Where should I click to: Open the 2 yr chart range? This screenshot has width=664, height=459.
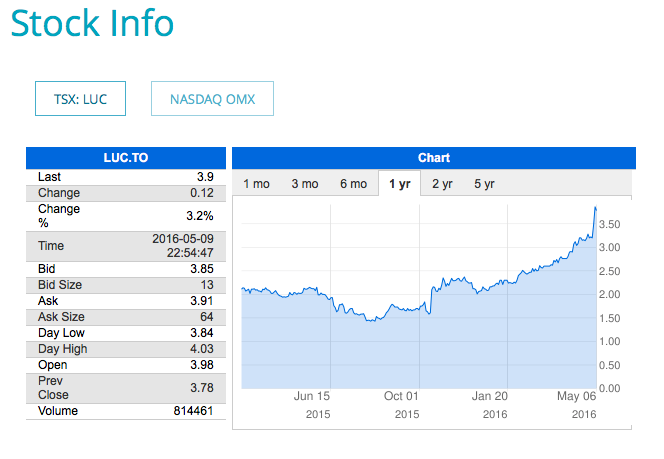click(442, 184)
